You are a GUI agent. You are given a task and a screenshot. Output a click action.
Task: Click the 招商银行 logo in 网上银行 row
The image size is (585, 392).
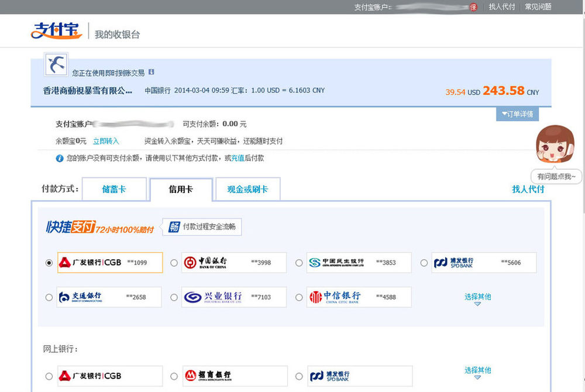click(235, 376)
